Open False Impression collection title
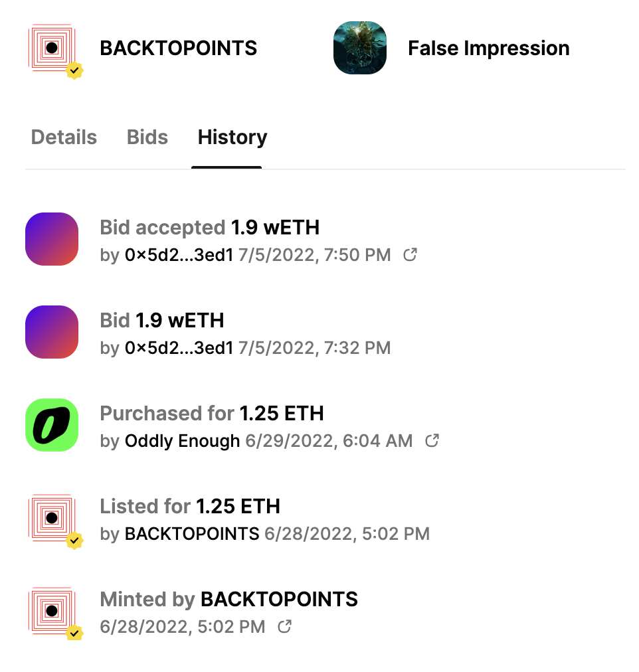The height and width of the screenshot is (672, 639). pos(488,48)
